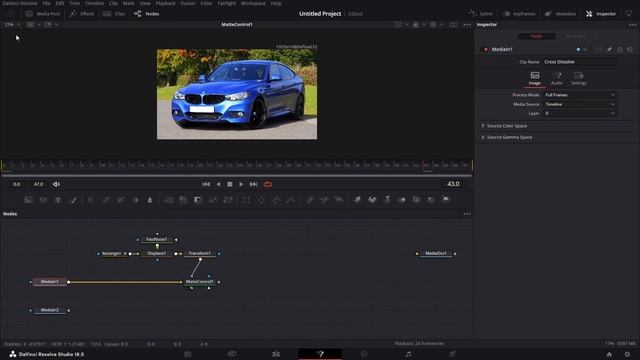Add a Blur tool (droplet icon)

[x=150, y=200]
